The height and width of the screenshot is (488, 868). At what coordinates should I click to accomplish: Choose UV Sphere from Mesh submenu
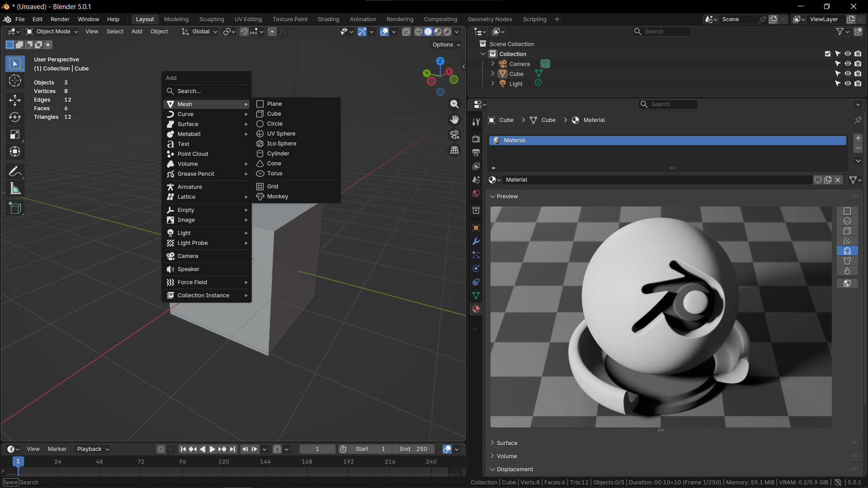[296, 134]
